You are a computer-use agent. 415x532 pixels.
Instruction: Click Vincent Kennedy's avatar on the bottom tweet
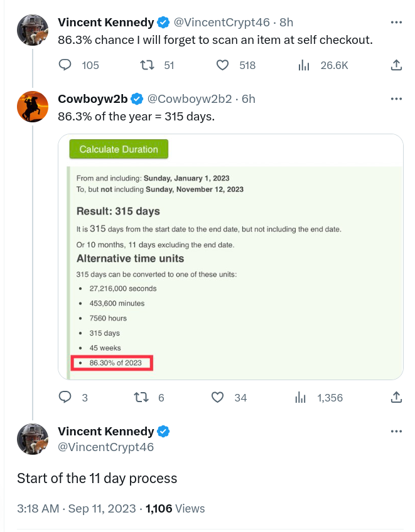pos(33,439)
